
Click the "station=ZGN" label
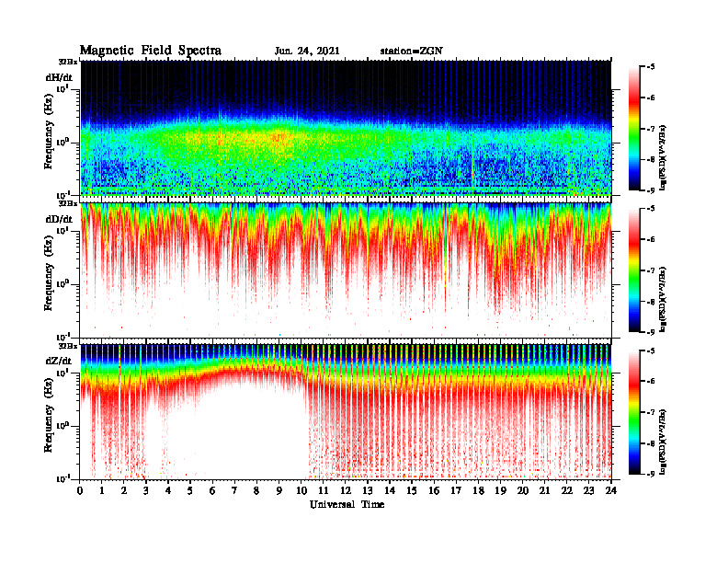pos(412,52)
